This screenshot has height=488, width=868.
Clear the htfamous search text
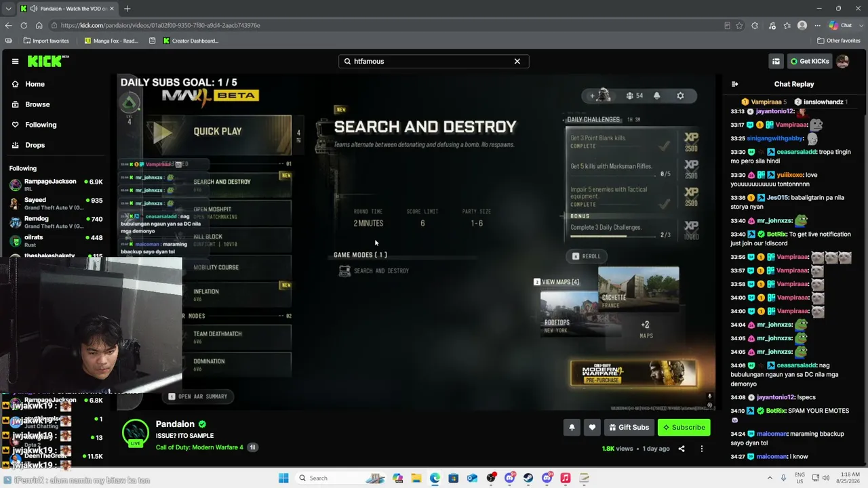click(517, 61)
